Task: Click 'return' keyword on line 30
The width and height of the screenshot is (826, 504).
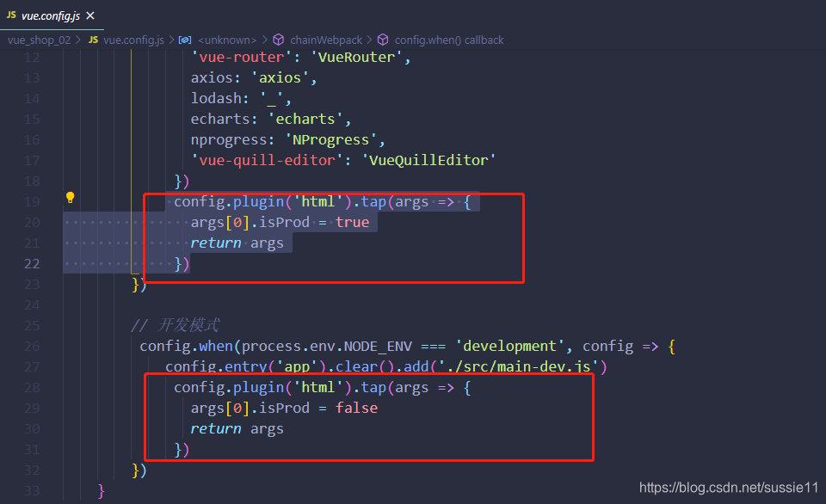Action: tap(216, 428)
